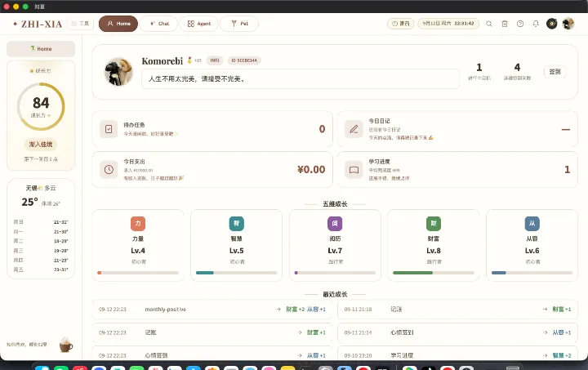Click the green 财 badge icon

(434, 224)
